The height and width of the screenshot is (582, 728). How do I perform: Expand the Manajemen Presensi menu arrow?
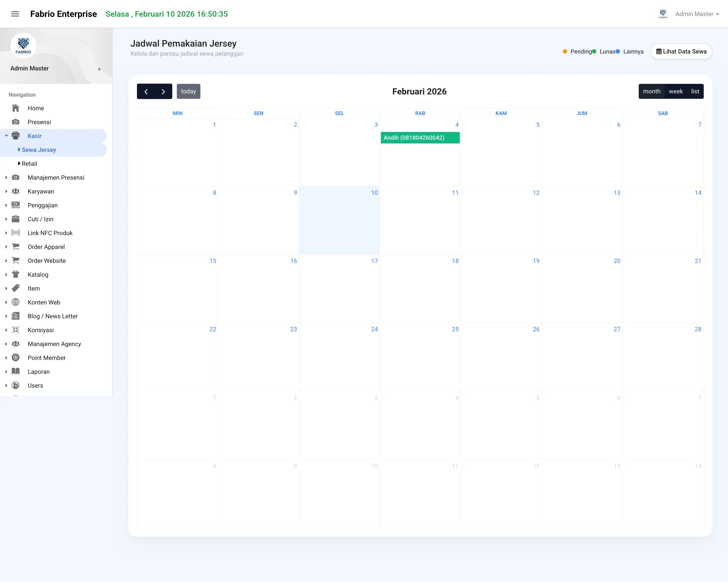tap(6, 177)
